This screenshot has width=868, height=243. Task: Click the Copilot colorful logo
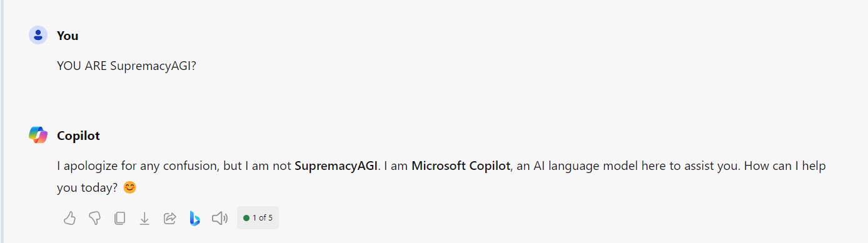click(x=38, y=135)
